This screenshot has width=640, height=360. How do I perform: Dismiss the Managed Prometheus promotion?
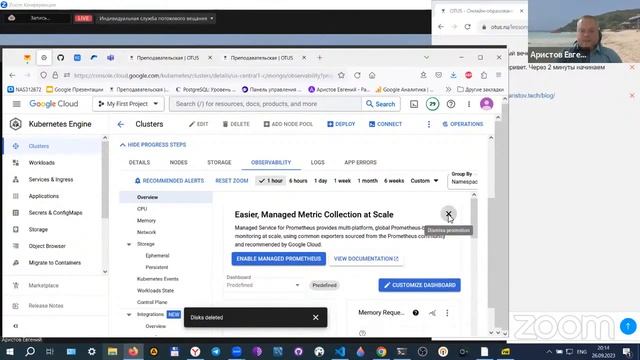pos(448,213)
